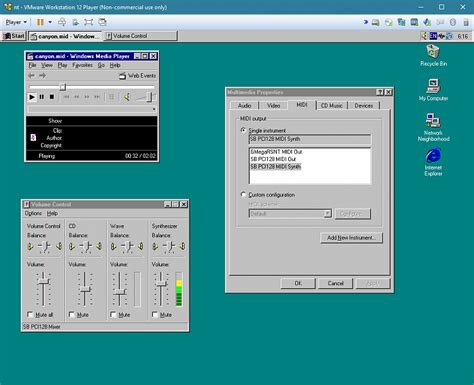Switch to the Audio tab

[x=244, y=106]
